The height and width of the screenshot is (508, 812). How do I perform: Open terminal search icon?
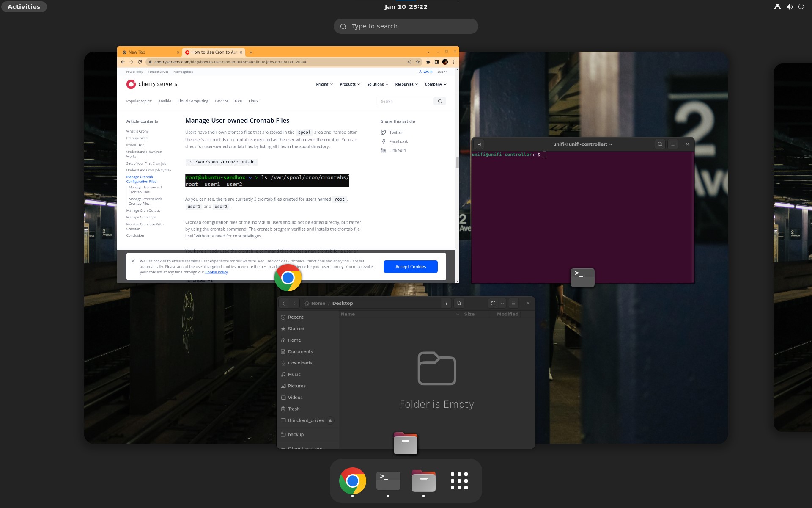click(660, 144)
